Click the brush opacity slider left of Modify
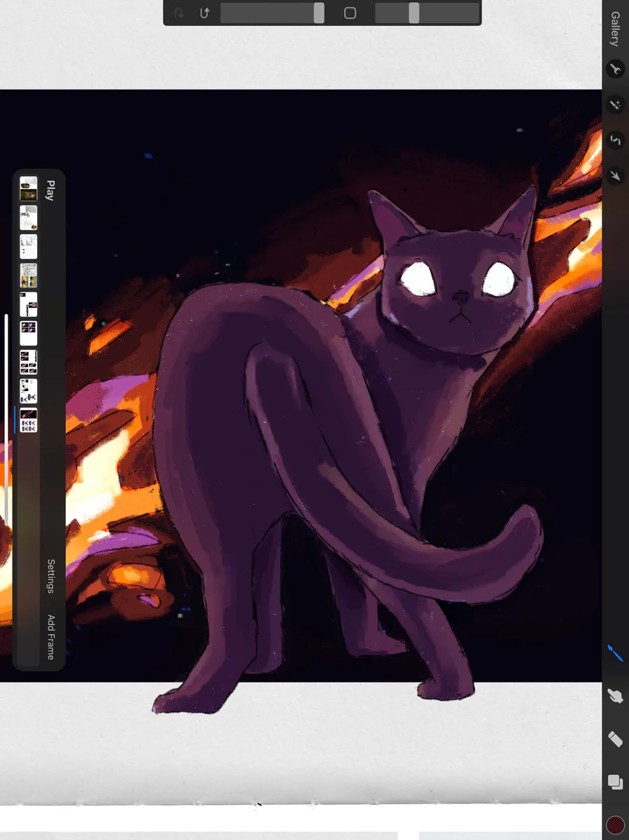This screenshot has height=840, width=629. 273,13
